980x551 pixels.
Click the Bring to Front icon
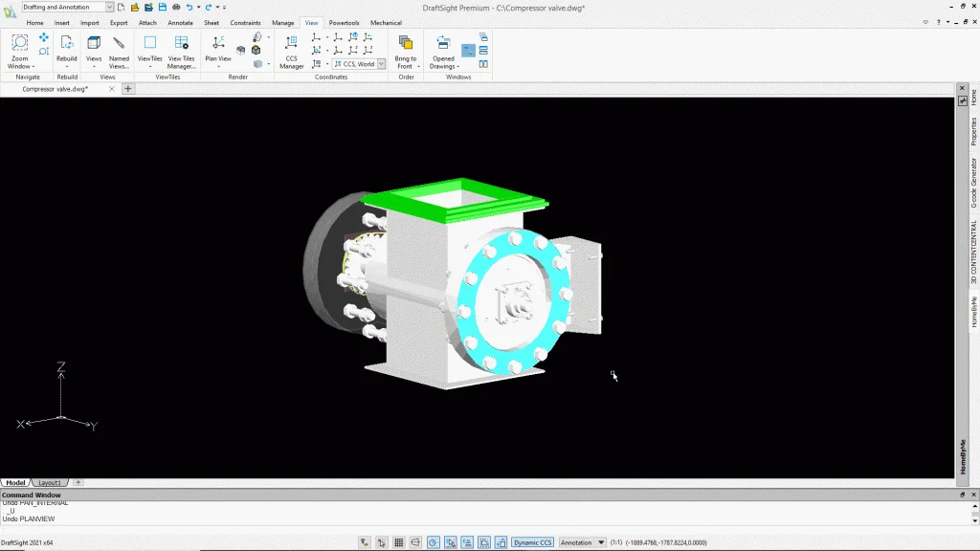coord(406,43)
